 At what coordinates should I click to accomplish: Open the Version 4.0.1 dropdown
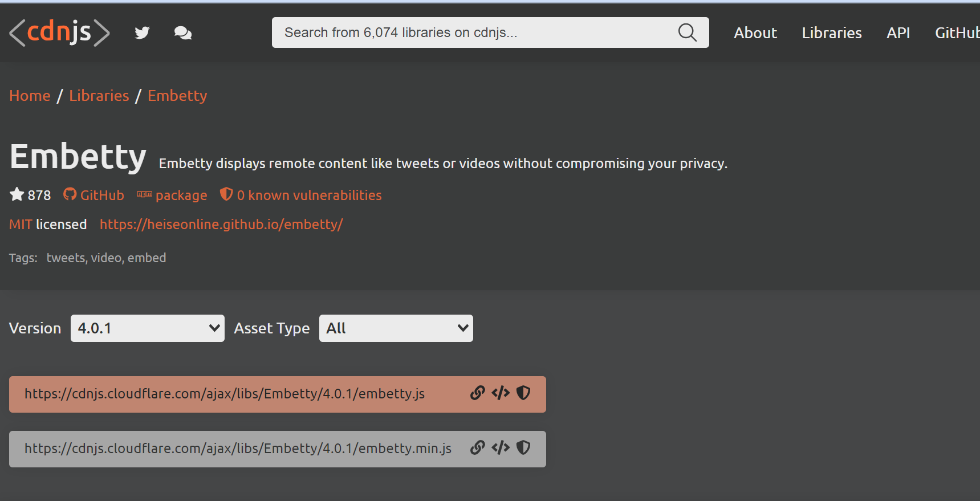(x=148, y=328)
